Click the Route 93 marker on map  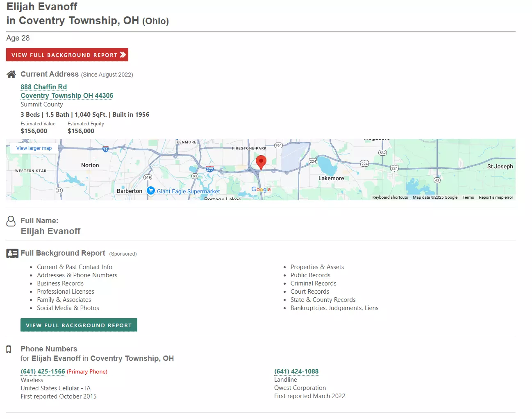(195, 176)
